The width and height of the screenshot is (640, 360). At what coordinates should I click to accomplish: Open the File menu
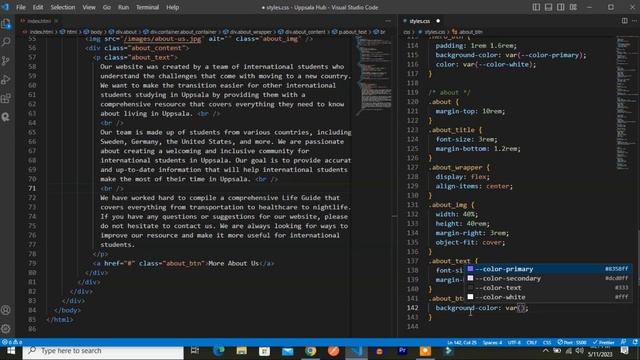(21, 7)
